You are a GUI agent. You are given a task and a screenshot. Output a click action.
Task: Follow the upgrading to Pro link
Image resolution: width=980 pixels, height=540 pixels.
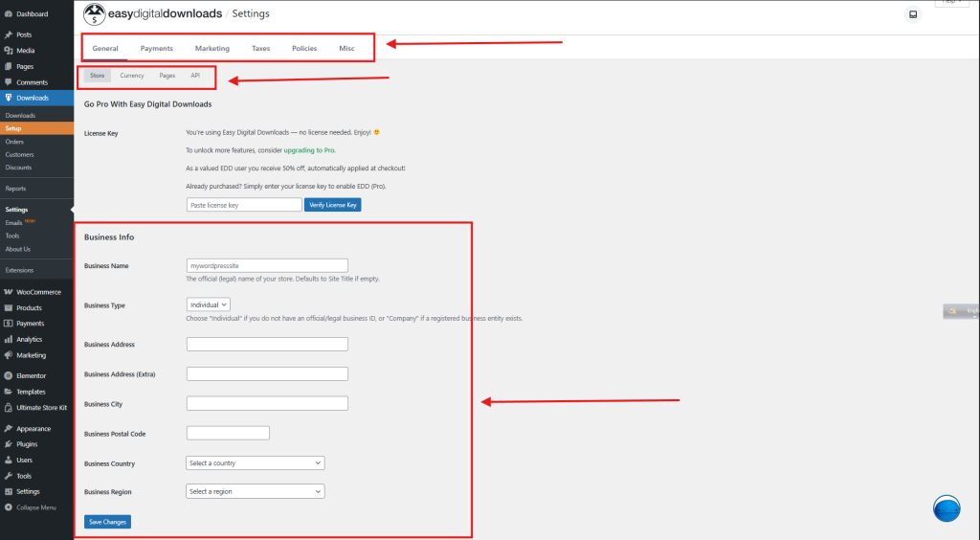coord(309,150)
